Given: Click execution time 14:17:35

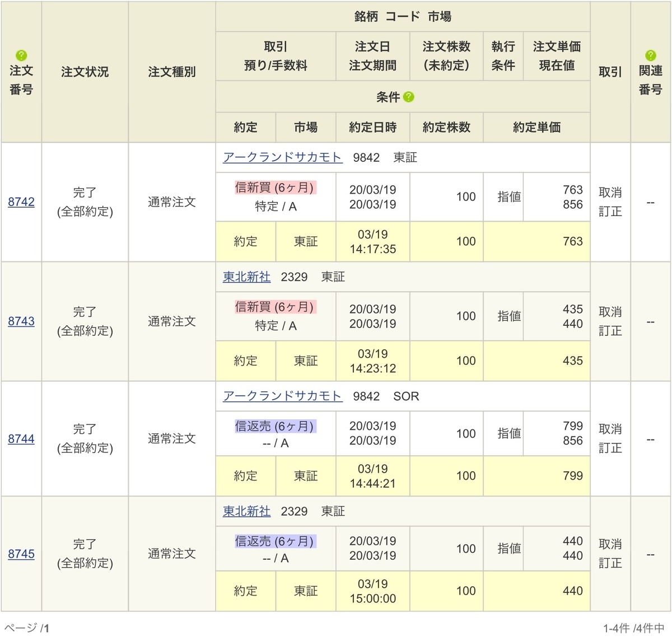Looking at the screenshot, I should click(373, 249).
